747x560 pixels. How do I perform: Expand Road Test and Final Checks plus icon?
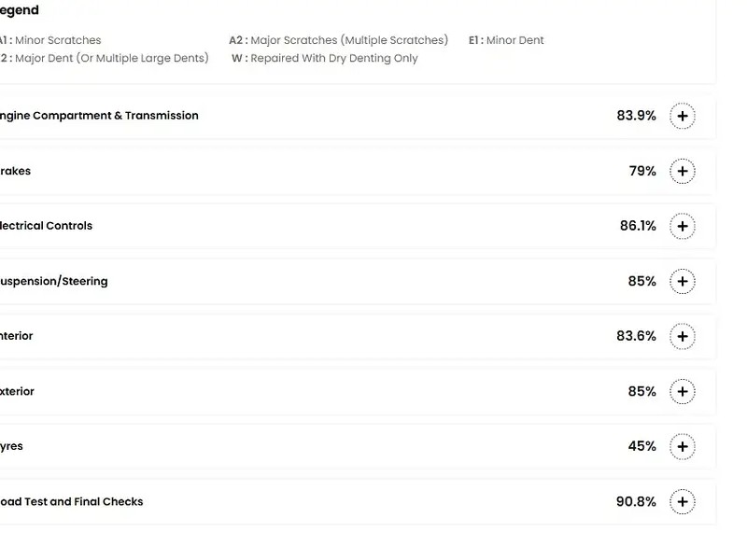tap(683, 502)
